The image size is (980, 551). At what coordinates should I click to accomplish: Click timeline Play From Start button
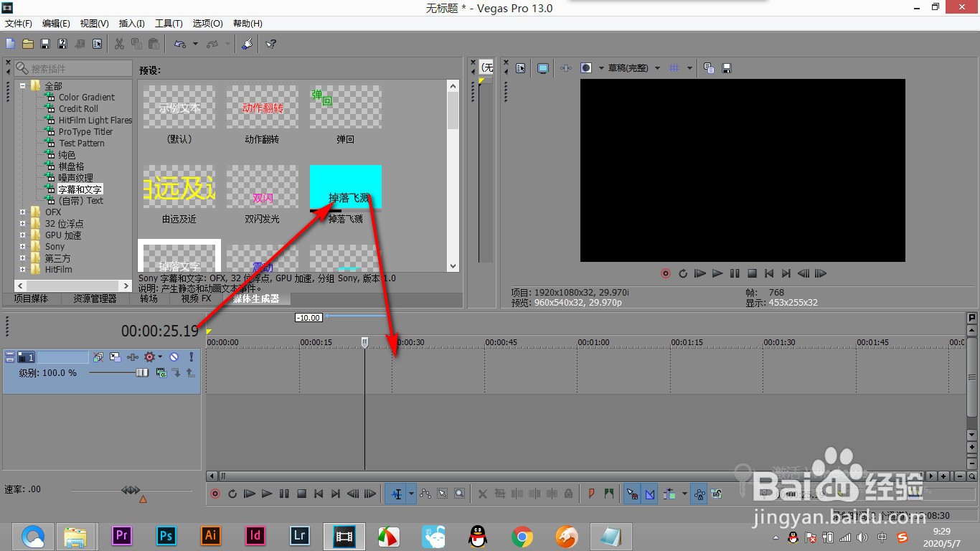pos(249,494)
